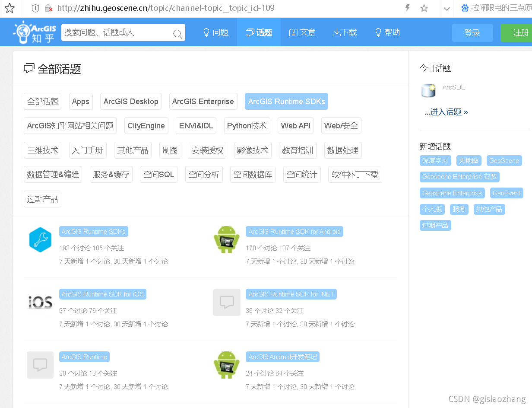The width and height of the screenshot is (532, 408).
Task: Select the Web/安全 category filter
Action: coord(341,126)
